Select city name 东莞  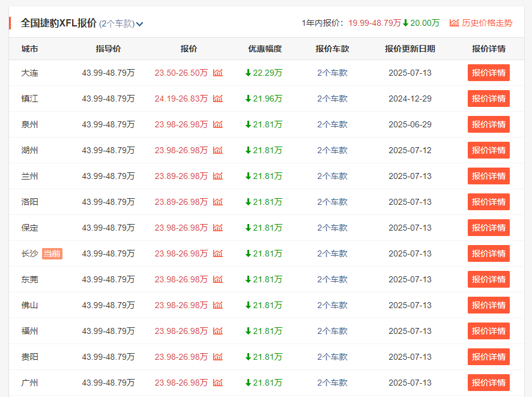29,279
